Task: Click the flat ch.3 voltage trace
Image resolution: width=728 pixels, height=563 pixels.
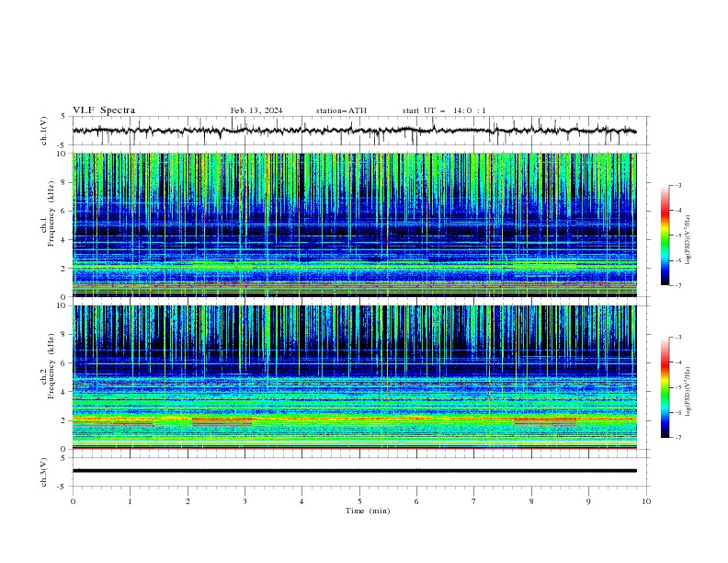Action: pos(354,471)
